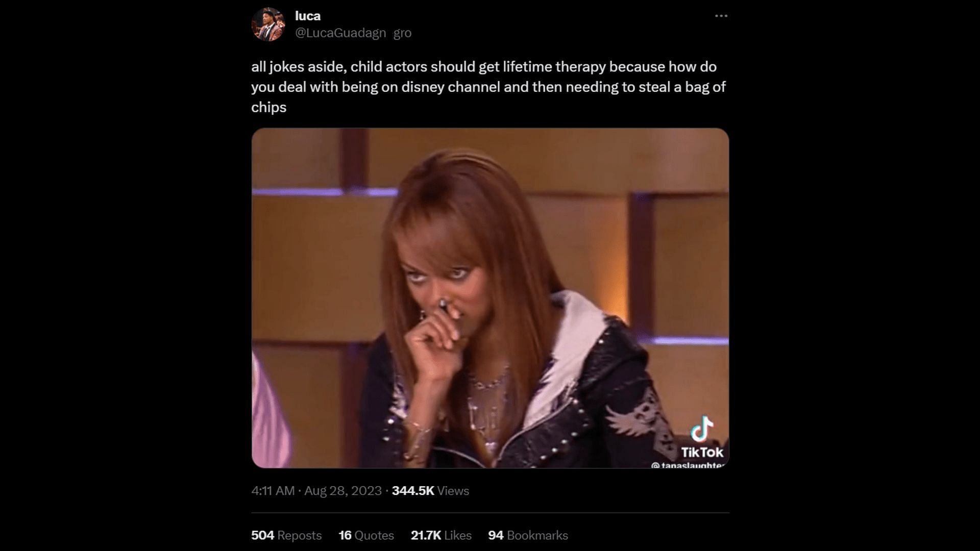The height and width of the screenshot is (551, 980).
Task: Open the display name luca
Action: 308,16
